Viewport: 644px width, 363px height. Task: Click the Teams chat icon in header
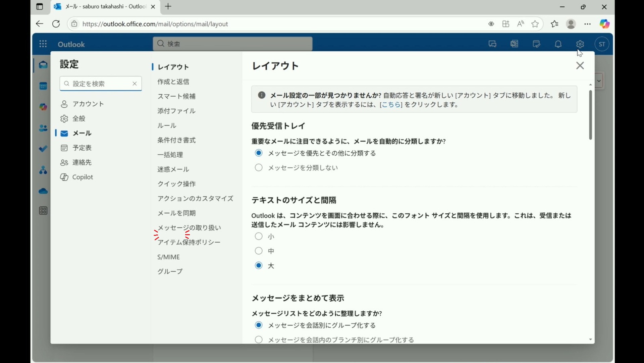click(492, 44)
